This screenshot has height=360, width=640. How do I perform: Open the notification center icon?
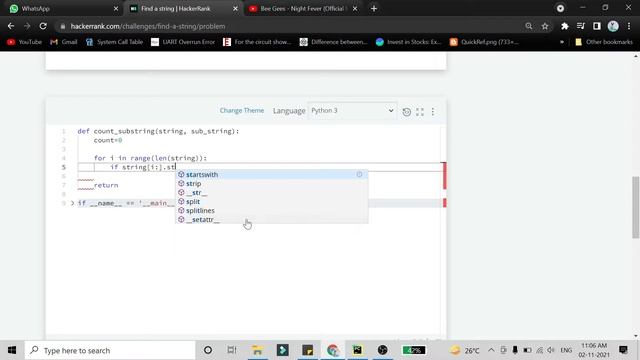tap(623, 350)
